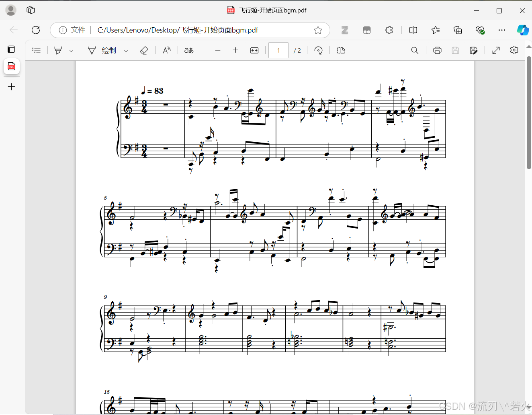Select the PDF tab in sidebar
Viewport: 532px width, 415px height.
point(12,66)
